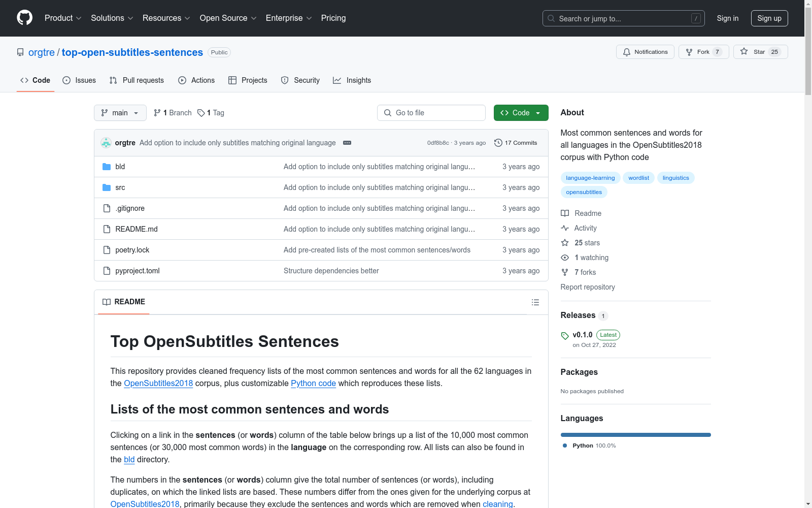This screenshot has width=812, height=508.
Task: Select the README tab heading
Action: (x=124, y=302)
